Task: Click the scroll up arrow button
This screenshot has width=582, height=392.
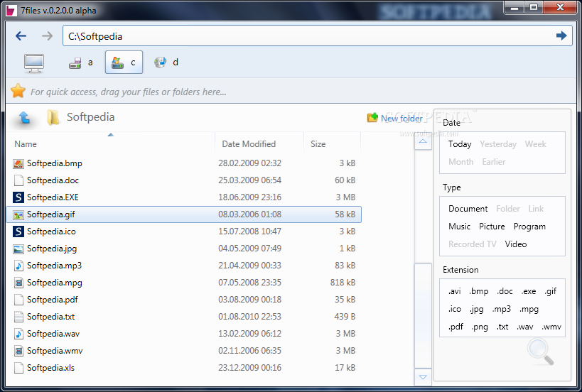Action: (423, 141)
